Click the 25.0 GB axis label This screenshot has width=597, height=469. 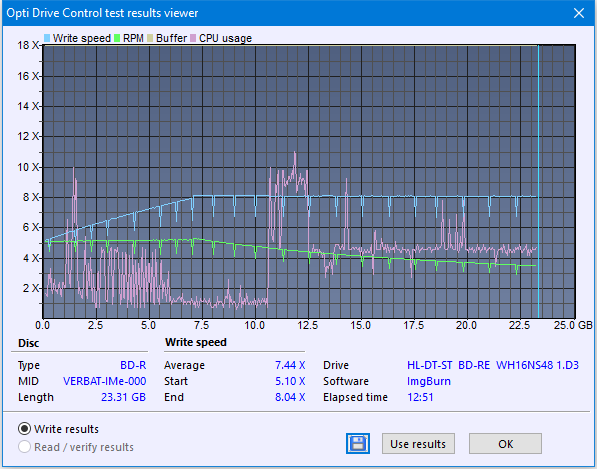pos(573,325)
